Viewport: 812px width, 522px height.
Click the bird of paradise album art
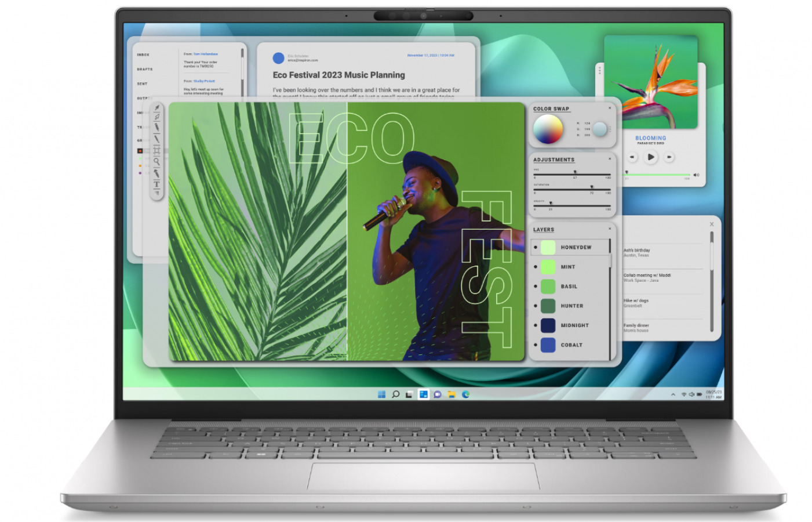coord(651,82)
